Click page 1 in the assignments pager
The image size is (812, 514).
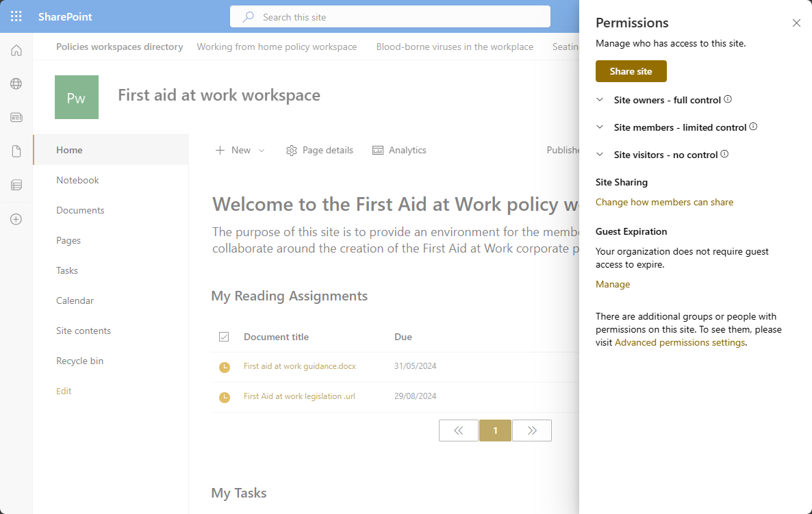pos(495,430)
